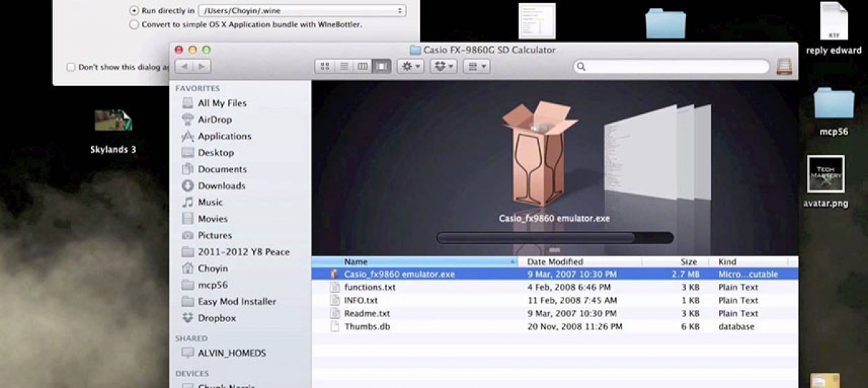Select Casio_fx9860 emulator.exe row
Image resolution: width=868 pixels, height=388 pixels.
555,274
